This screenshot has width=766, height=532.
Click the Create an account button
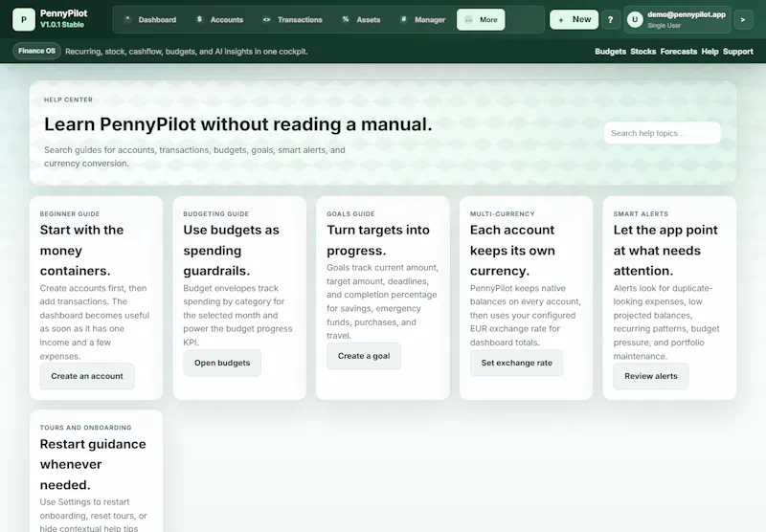(x=87, y=376)
